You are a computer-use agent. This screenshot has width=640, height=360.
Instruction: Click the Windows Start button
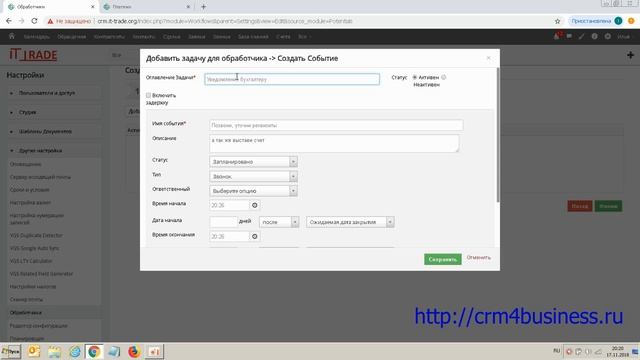pyautogui.click(x=11, y=351)
